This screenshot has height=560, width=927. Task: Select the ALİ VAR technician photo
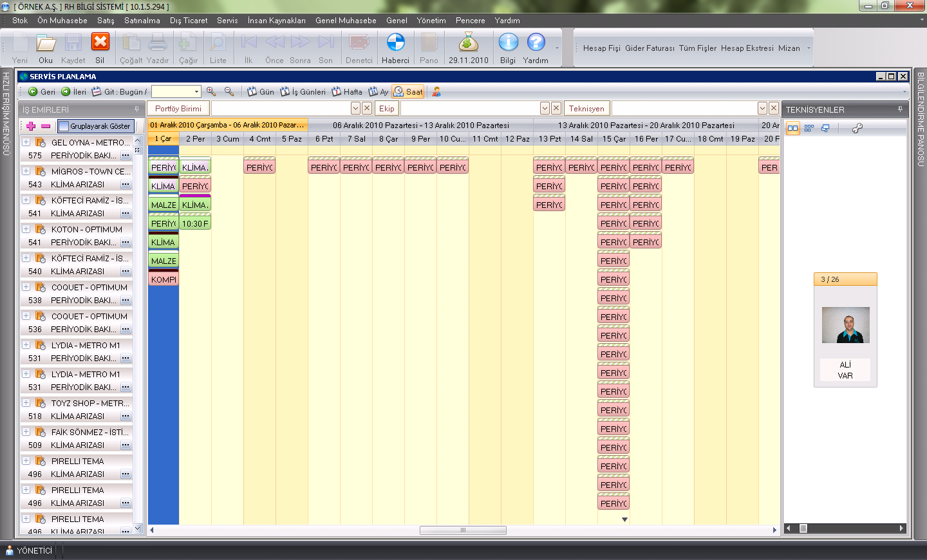(845, 325)
